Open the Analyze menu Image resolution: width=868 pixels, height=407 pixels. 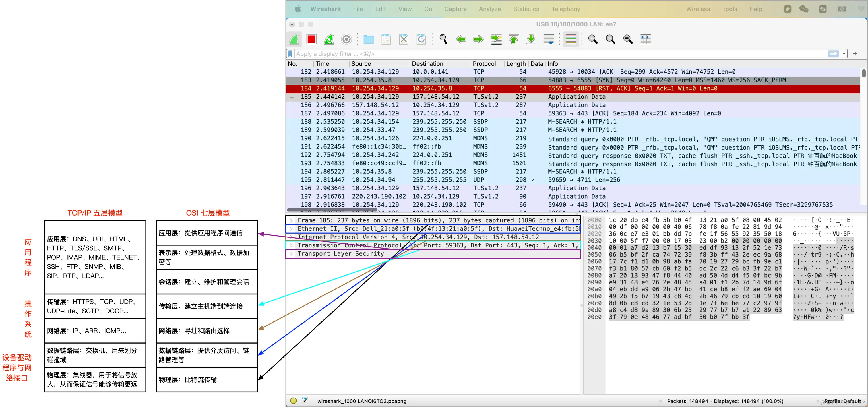(490, 9)
